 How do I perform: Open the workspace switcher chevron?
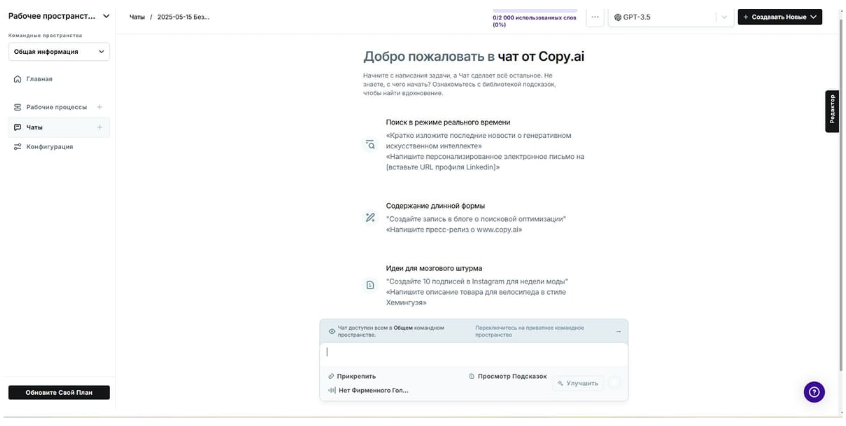106,16
